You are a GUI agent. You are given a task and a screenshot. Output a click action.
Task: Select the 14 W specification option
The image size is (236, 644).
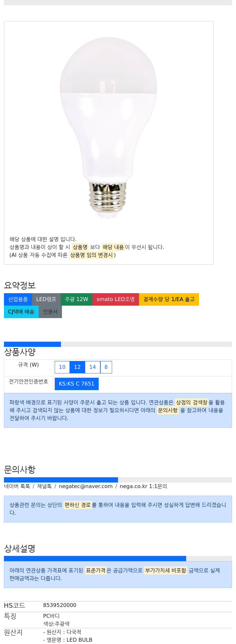click(x=93, y=367)
